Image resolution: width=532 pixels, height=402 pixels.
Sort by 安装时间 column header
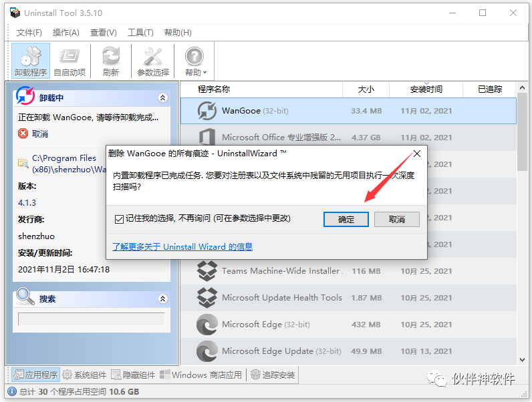pyautogui.click(x=426, y=89)
